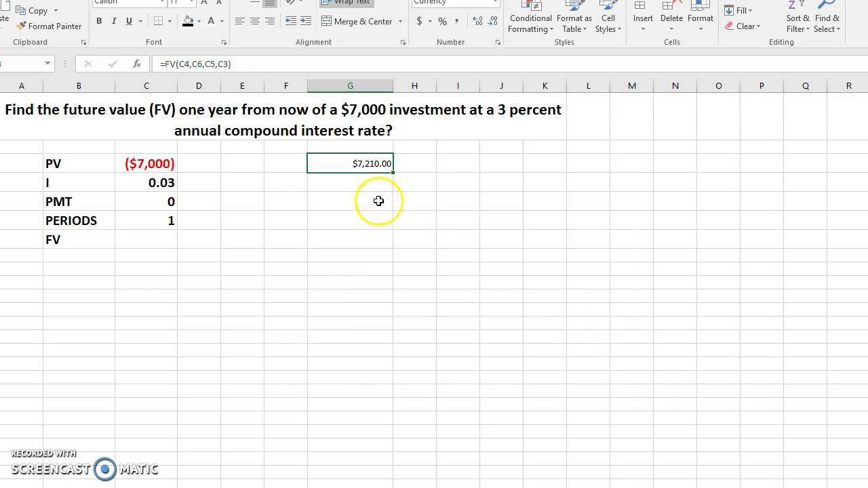
Task: Cancel formula entry with the X icon
Action: click(x=87, y=64)
